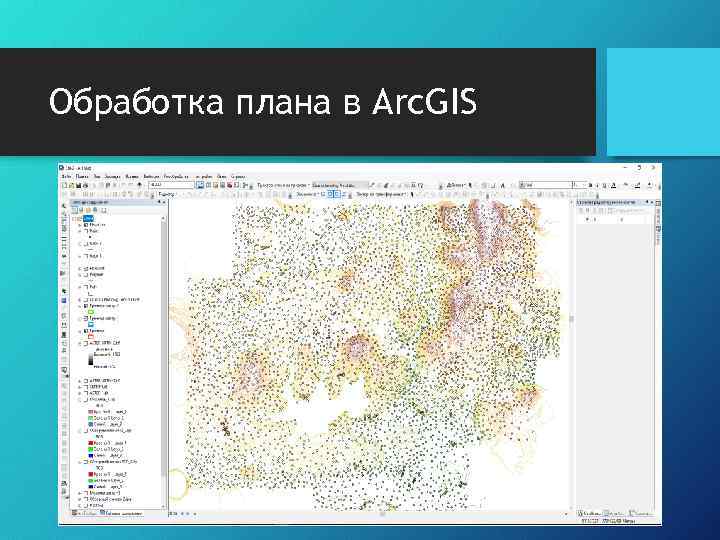This screenshot has height=540, width=720.
Task: Open the Вид menu
Action: tap(97, 176)
